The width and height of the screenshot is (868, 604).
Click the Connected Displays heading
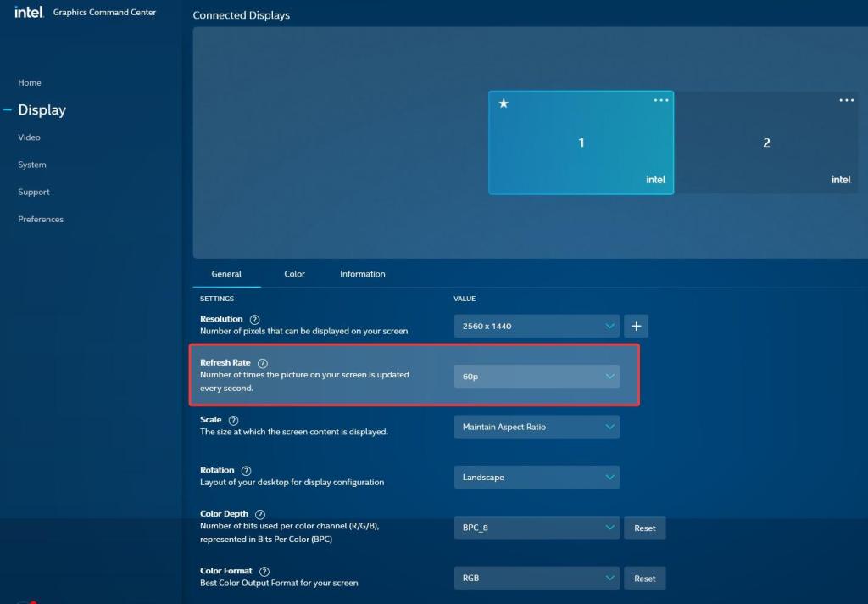point(242,15)
